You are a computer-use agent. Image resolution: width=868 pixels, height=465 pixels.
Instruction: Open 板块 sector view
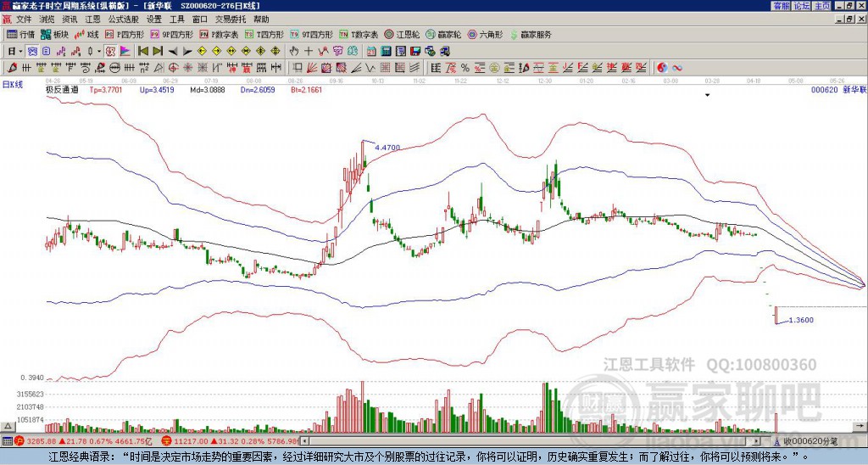(54, 34)
